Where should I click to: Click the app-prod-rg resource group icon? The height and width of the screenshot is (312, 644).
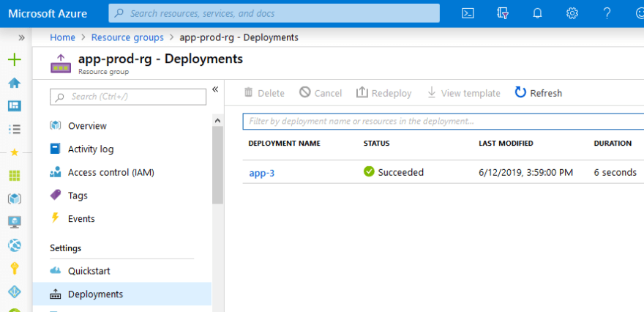[61, 64]
